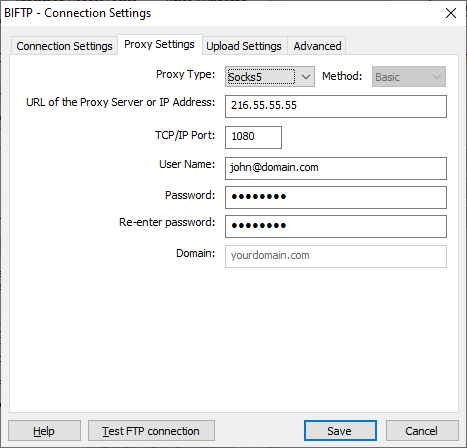Save the proxy settings
Viewport: 467px width, 448px height.
[340, 431]
